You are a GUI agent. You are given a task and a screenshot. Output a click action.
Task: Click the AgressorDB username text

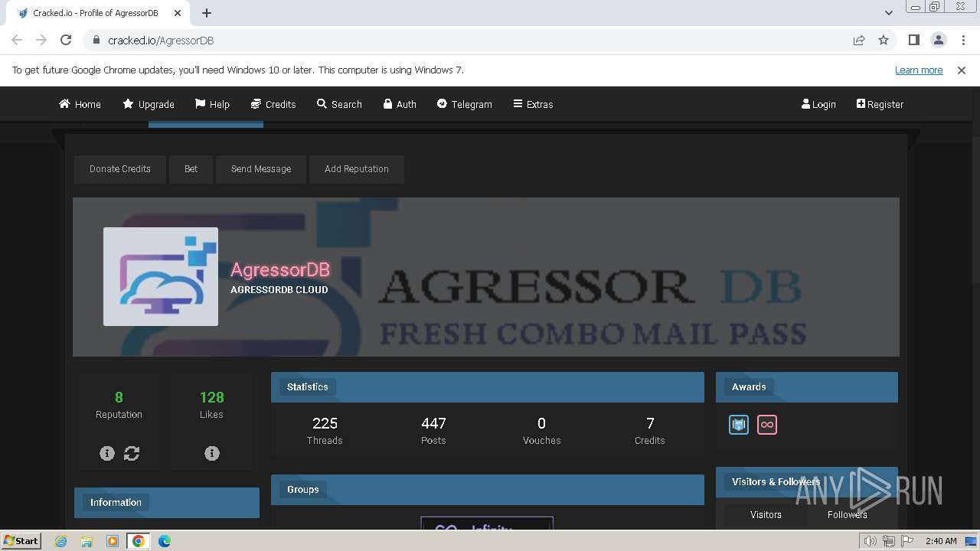pos(280,270)
